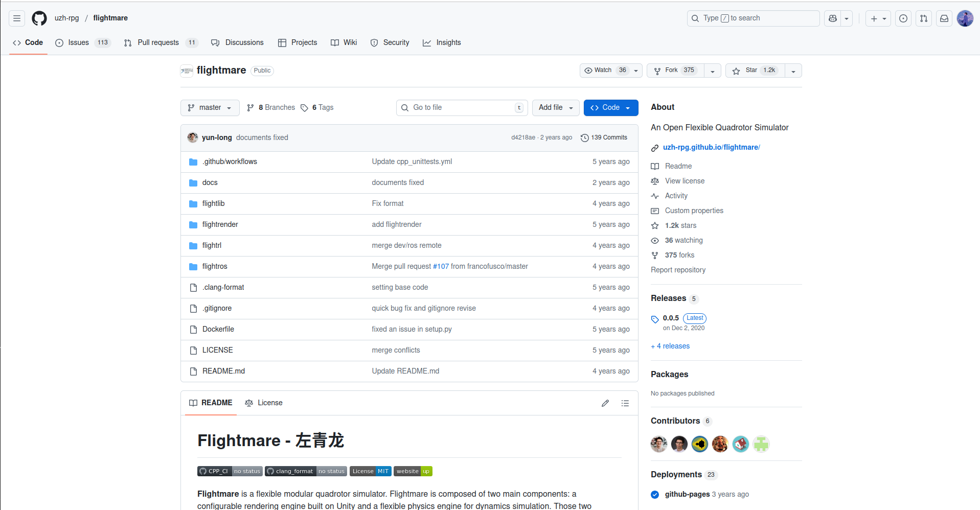The width and height of the screenshot is (980, 510).
Task: Click the website up badge
Action: [x=413, y=471]
